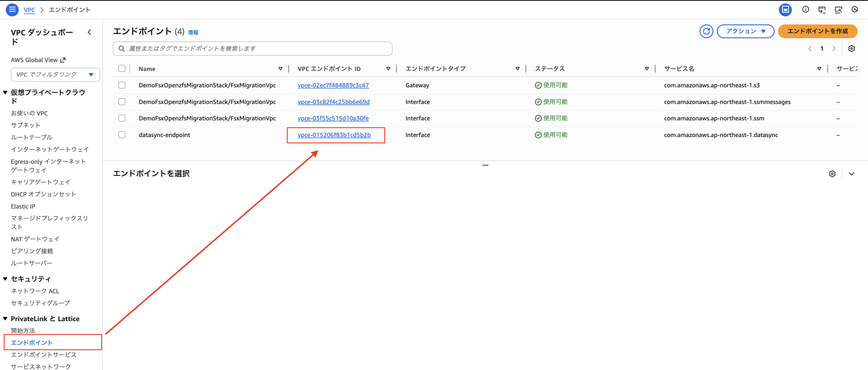Click the panel layout icon in the top bar
This screenshot has height=370, width=868.
tap(785, 10)
